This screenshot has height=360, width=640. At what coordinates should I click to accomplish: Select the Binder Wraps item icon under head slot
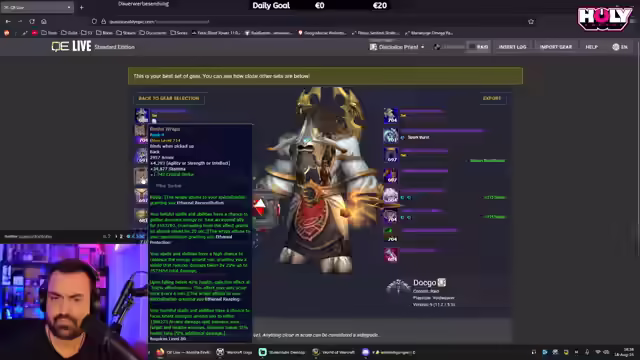click(141, 134)
